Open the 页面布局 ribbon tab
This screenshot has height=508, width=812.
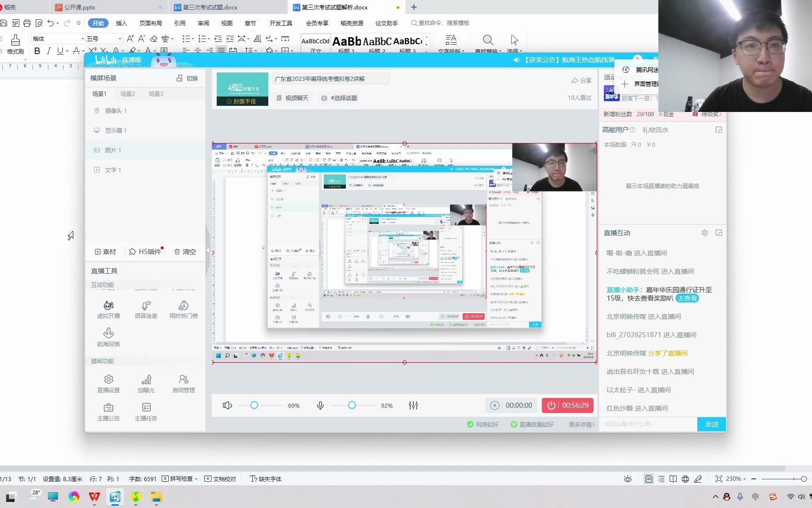click(x=150, y=23)
